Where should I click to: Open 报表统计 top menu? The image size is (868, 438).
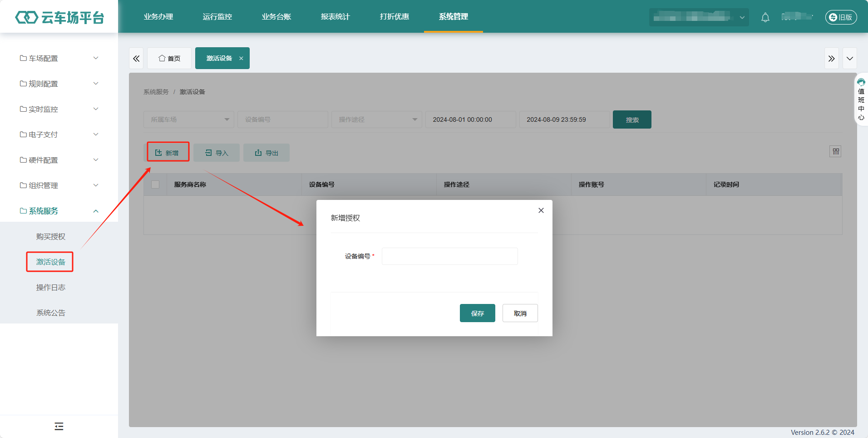pyautogui.click(x=335, y=16)
